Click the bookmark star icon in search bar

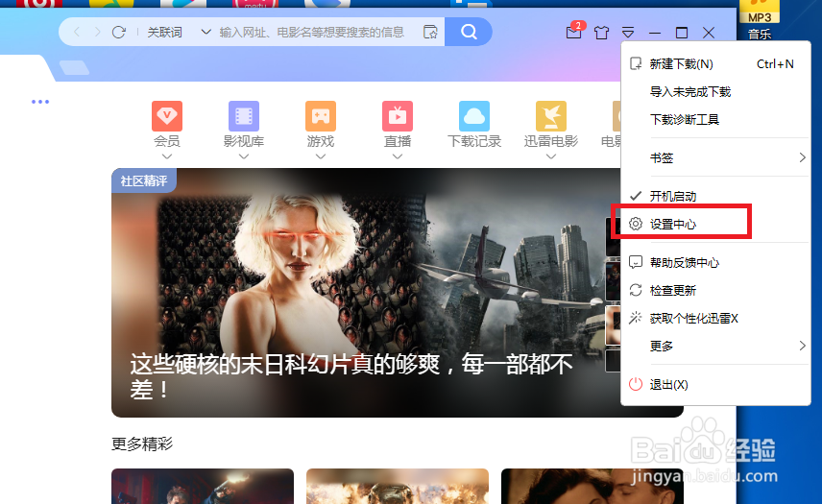430,33
